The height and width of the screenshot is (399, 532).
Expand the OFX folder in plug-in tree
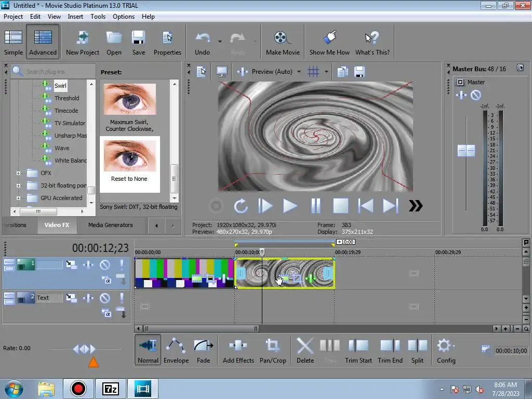(18, 173)
